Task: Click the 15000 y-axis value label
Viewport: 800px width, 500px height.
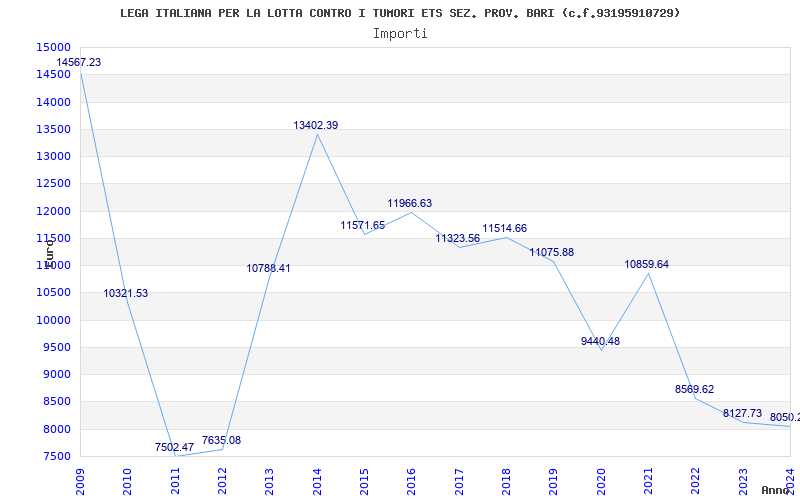Action: (x=53, y=47)
